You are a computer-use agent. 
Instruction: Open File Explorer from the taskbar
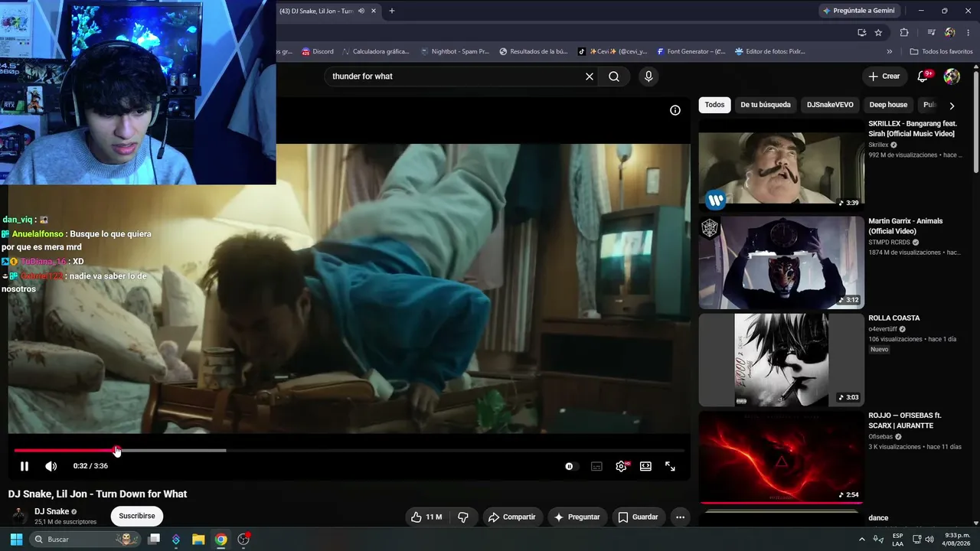point(198,540)
